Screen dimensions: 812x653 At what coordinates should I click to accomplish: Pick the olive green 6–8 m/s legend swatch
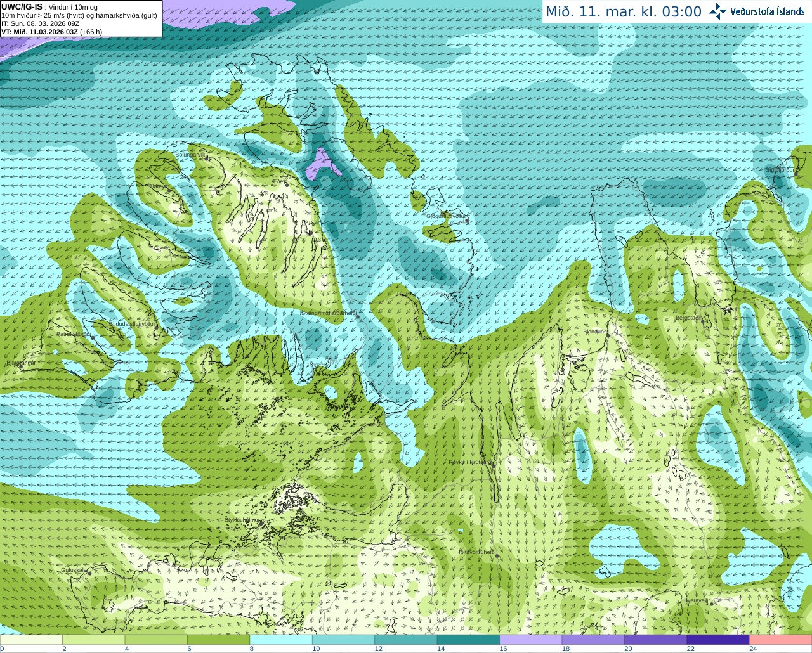tap(218, 640)
